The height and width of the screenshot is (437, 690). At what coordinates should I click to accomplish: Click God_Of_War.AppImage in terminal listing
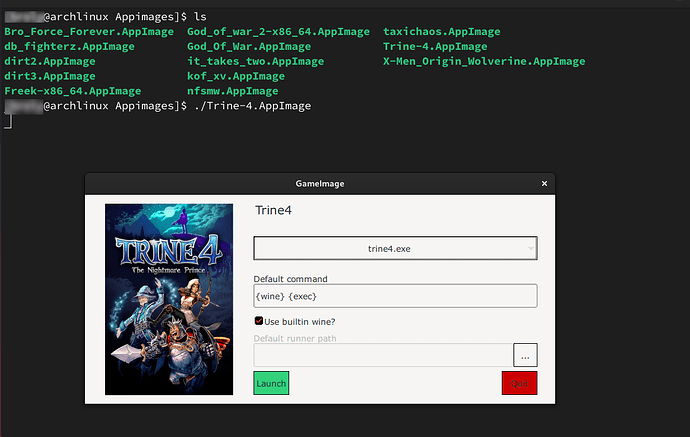[x=249, y=47]
